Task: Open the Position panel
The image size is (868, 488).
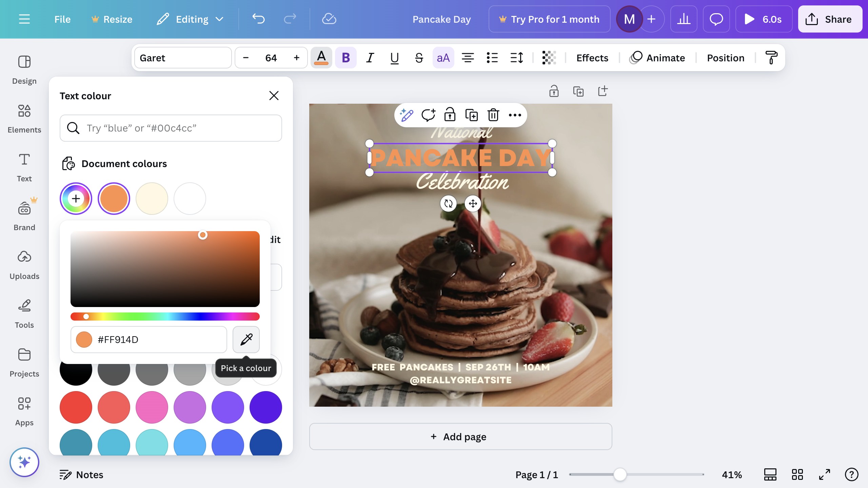Action: click(x=726, y=58)
